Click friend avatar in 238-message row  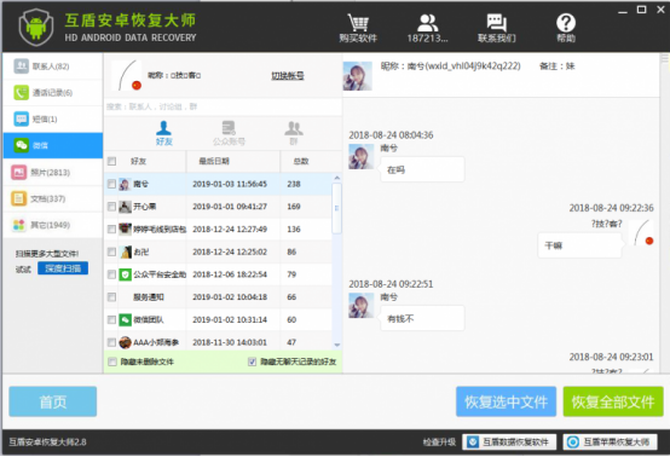[x=125, y=184]
